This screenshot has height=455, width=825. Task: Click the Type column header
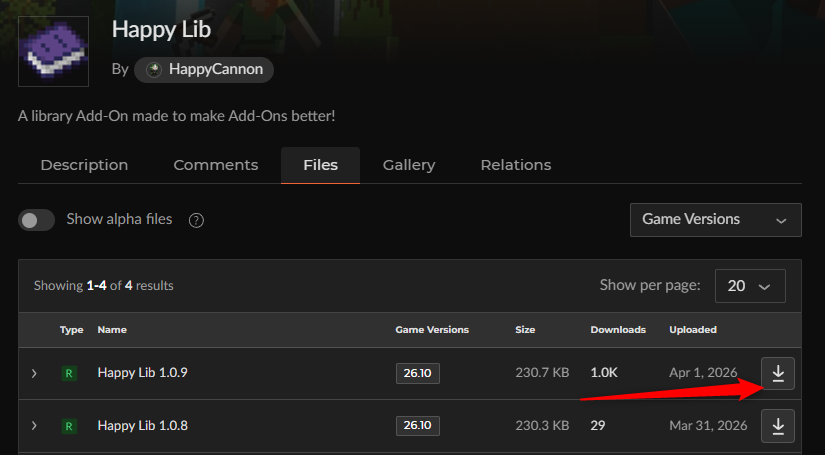(x=72, y=330)
